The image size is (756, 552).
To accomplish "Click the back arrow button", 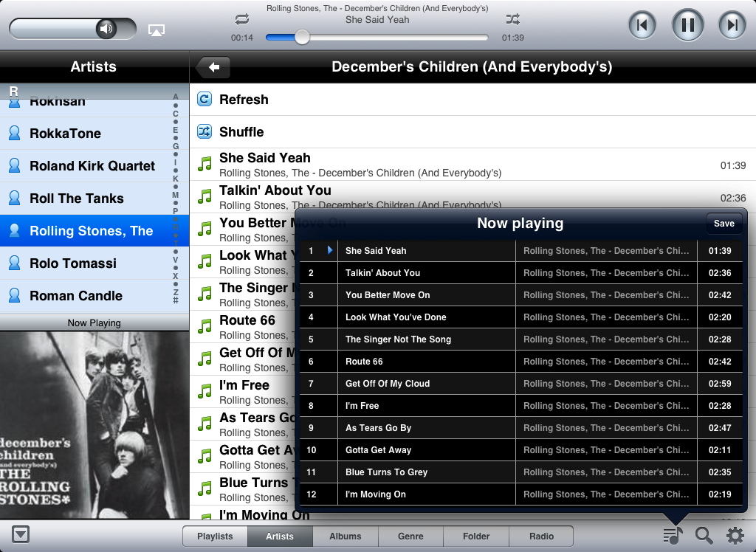I will pos(213,67).
